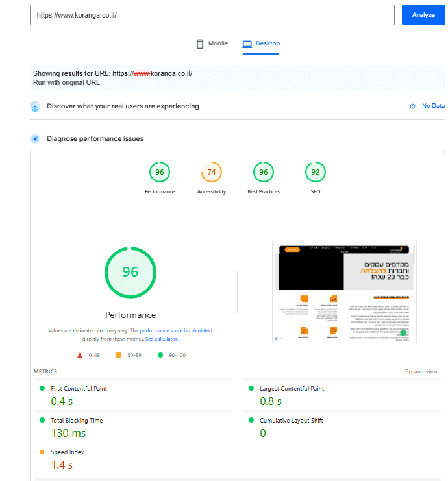
Task: Click green dot beside Largest Contentful Paint
Action: pyautogui.click(x=251, y=388)
